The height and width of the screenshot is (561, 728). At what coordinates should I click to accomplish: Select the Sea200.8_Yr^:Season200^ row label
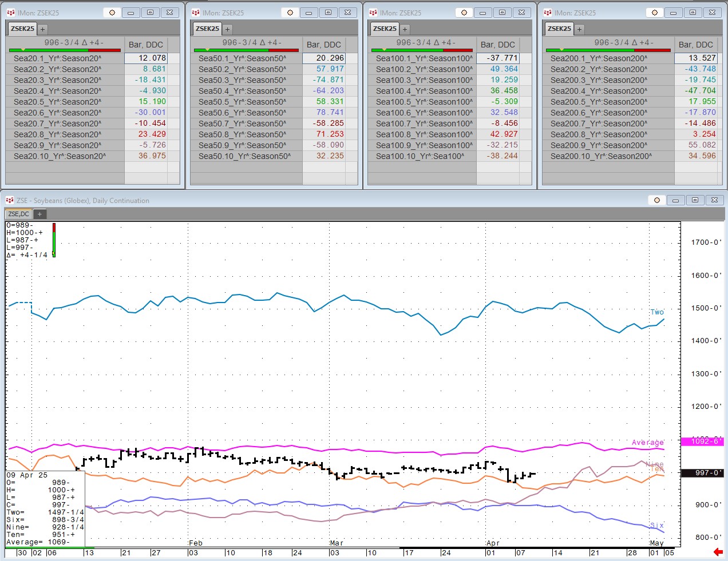599,134
